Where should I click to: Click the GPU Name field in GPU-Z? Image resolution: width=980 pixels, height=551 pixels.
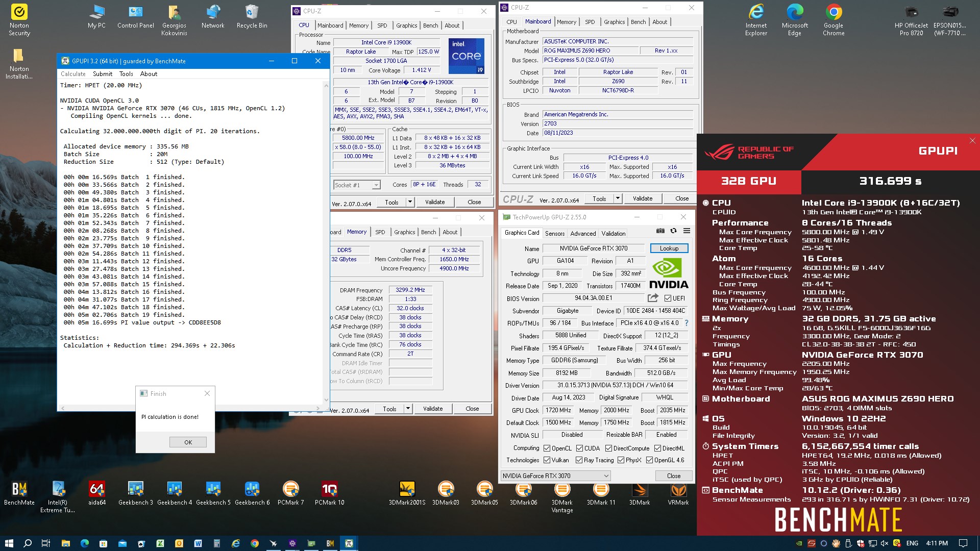(593, 248)
